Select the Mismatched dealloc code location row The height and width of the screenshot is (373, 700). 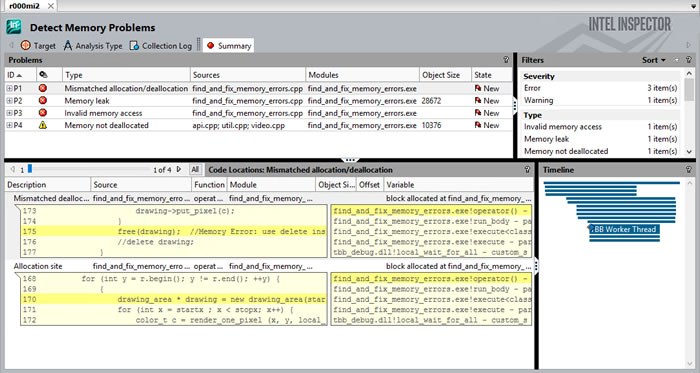[269, 199]
